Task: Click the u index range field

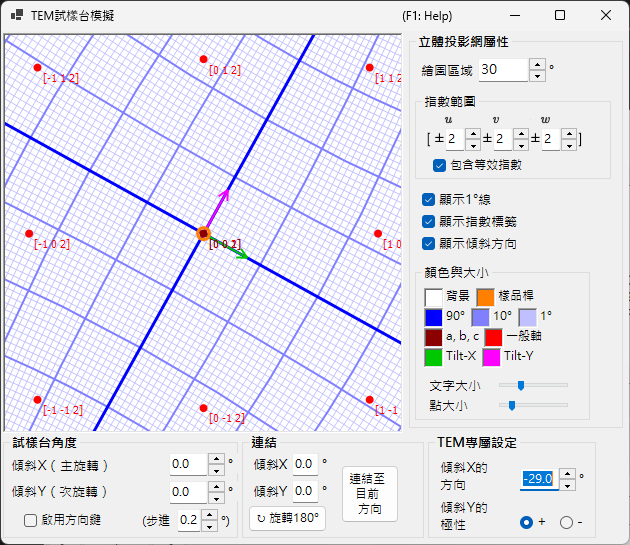Action: pos(455,139)
